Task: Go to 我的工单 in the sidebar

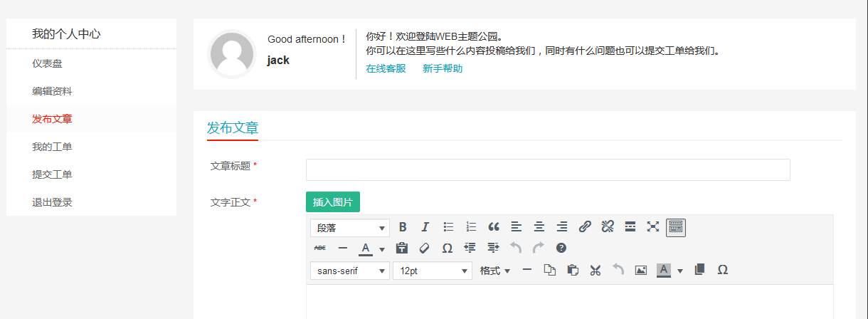Action: [52, 147]
